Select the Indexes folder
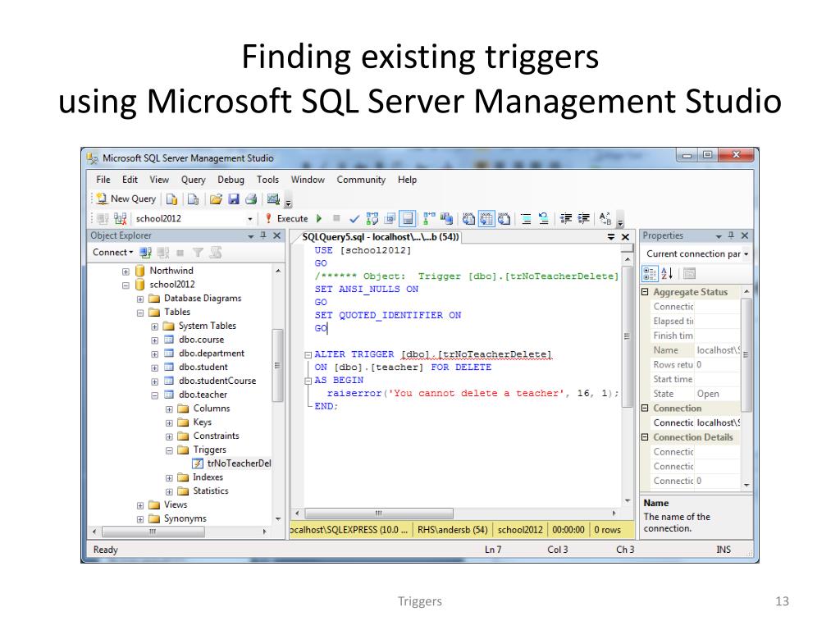Viewport: 840px width, 630px height. pyautogui.click(x=200, y=477)
